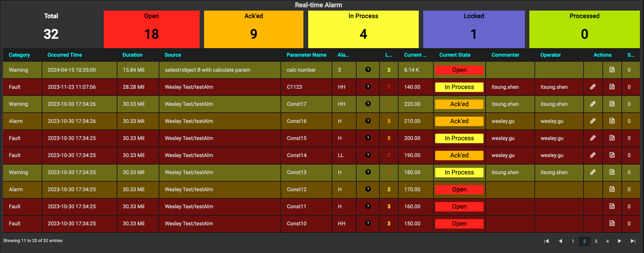Open the edit pencil icon for C1123 row
Image resolution: width=644 pixels, height=253 pixels.
[593, 87]
